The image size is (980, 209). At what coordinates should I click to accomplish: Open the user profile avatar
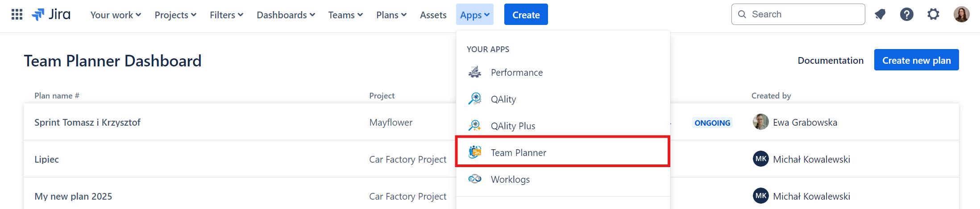point(962,14)
